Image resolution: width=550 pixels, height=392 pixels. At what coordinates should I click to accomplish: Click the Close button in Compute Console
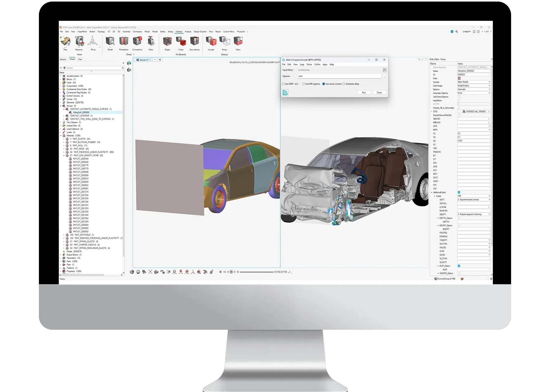point(379,92)
